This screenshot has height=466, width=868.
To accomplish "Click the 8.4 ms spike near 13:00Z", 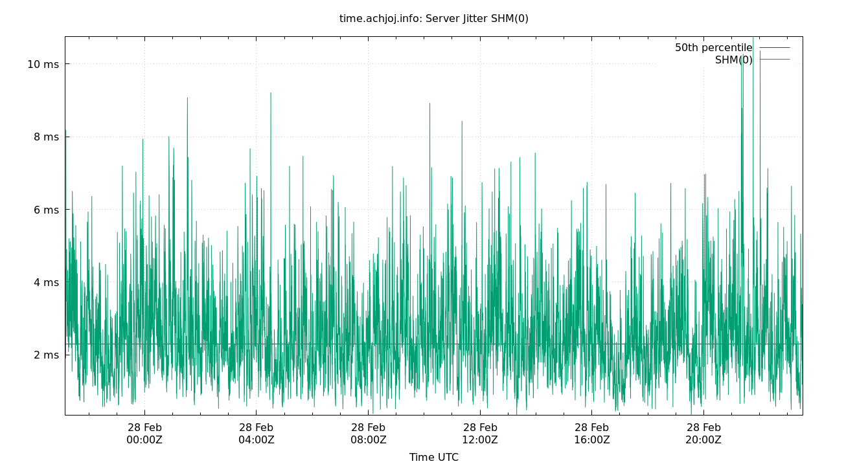I will [x=463, y=121].
